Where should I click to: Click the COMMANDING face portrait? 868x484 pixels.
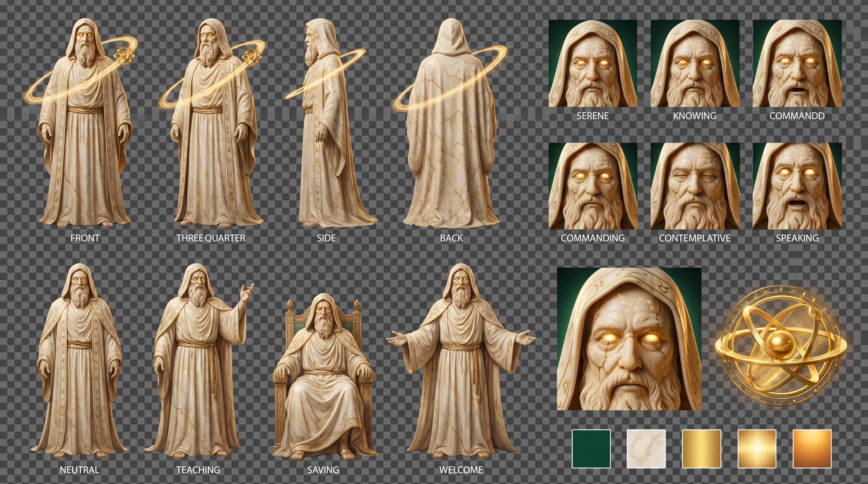593,186
